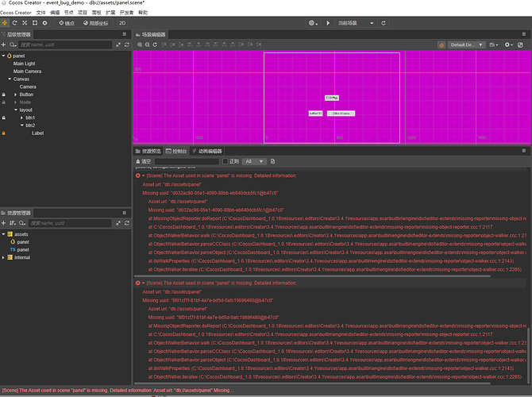The height and width of the screenshot is (397, 532).
Task: Open the hierarchy panel menu icon
Action: [125, 34]
